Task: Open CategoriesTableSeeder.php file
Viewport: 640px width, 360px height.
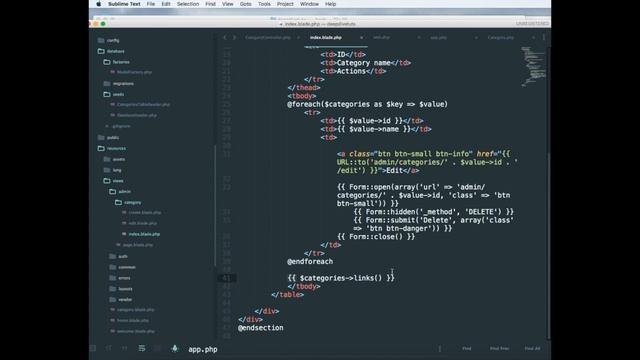Action: (x=143, y=105)
